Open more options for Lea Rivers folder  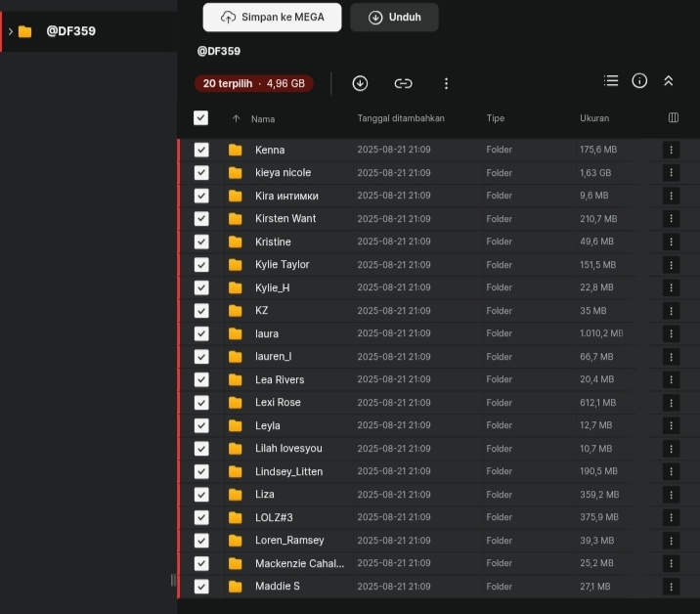coord(671,379)
